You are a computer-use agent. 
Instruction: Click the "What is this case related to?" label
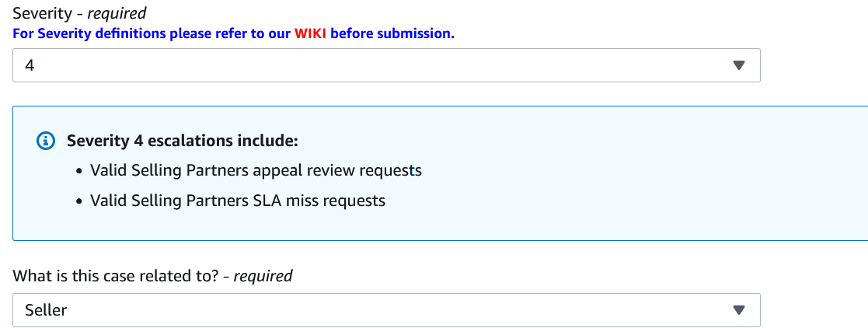pos(117,276)
